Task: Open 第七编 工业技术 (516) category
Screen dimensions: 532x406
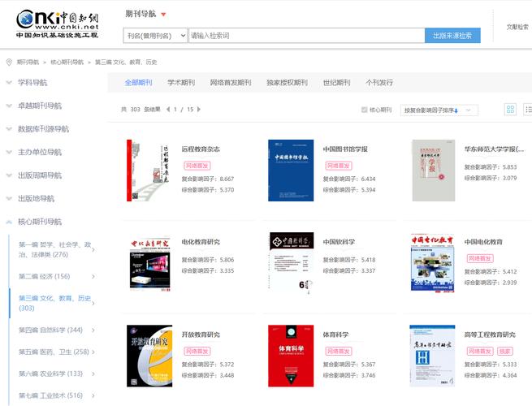Action: pos(50,395)
